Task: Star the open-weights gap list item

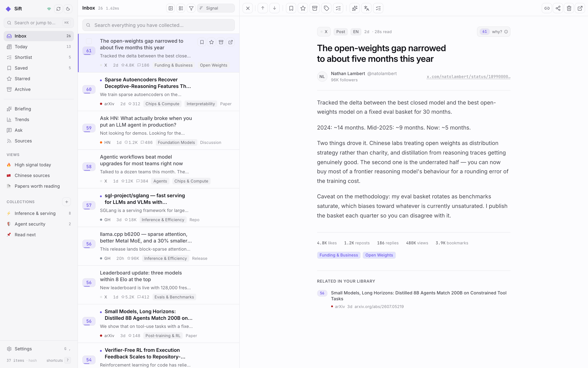Action: coord(211,42)
